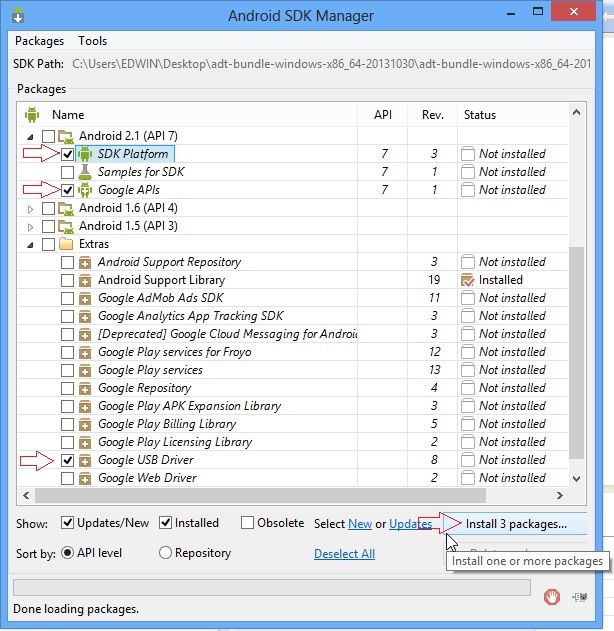
Task: Click the horizontal scrollbar right arrow
Action: tap(559, 496)
